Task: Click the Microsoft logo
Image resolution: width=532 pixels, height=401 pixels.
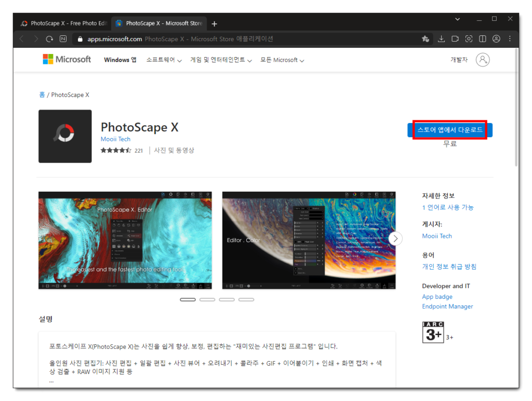Action: coord(67,59)
